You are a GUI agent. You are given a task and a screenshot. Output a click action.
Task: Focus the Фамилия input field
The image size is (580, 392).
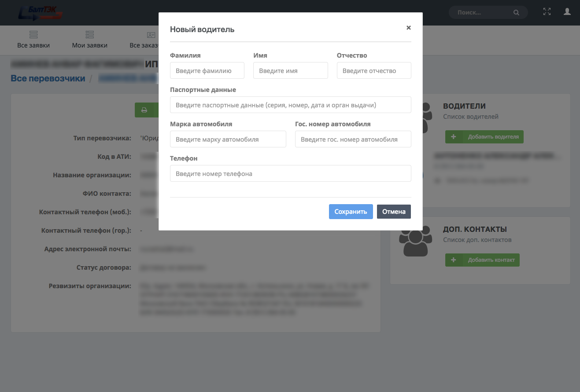coord(207,70)
